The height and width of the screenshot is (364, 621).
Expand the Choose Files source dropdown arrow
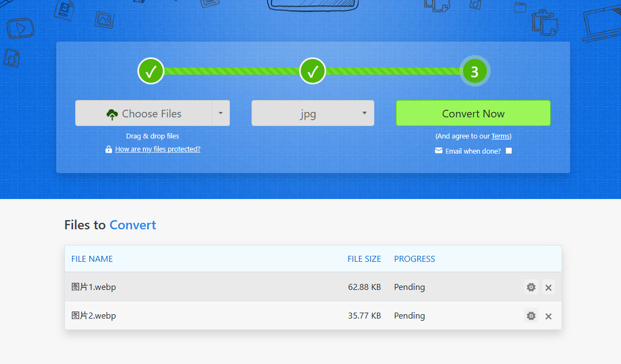221,113
